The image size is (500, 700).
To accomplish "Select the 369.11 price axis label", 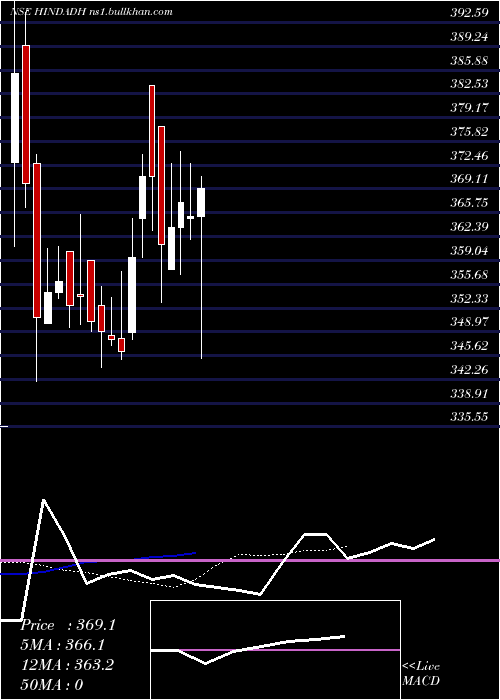I will pyautogui.click(x=469, y=179).
